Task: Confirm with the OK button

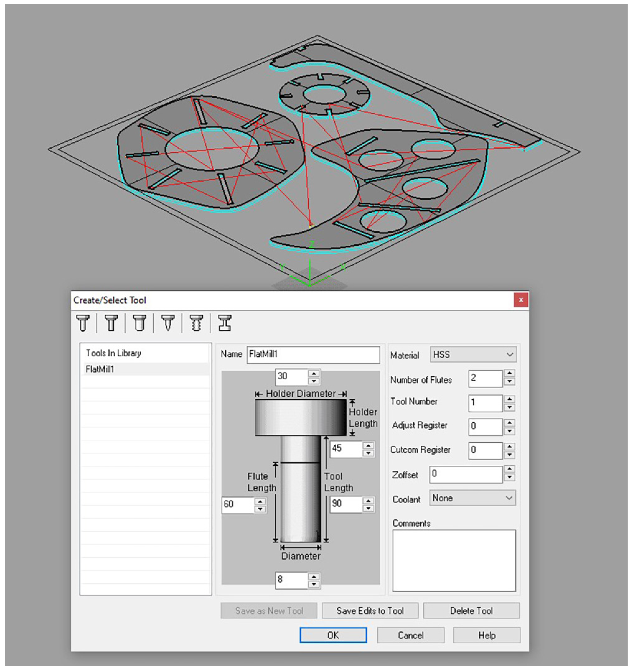Action: pyautogui.click(x=333, y=635)
